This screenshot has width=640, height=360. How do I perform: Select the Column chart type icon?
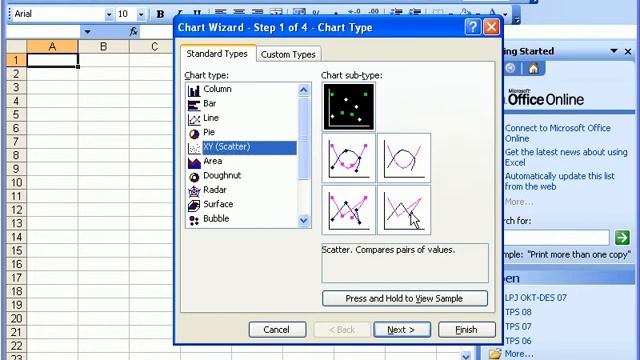194,90
